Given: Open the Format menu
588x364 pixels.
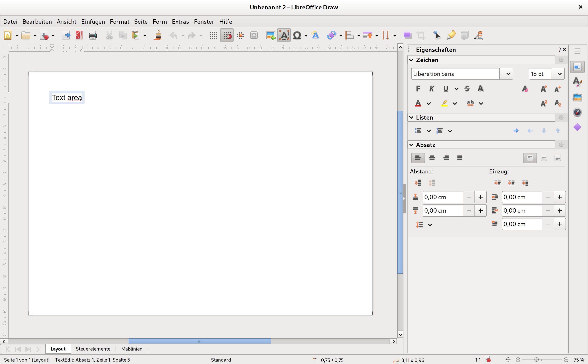Looking at the screenshot, I should (x=119, y=22).
